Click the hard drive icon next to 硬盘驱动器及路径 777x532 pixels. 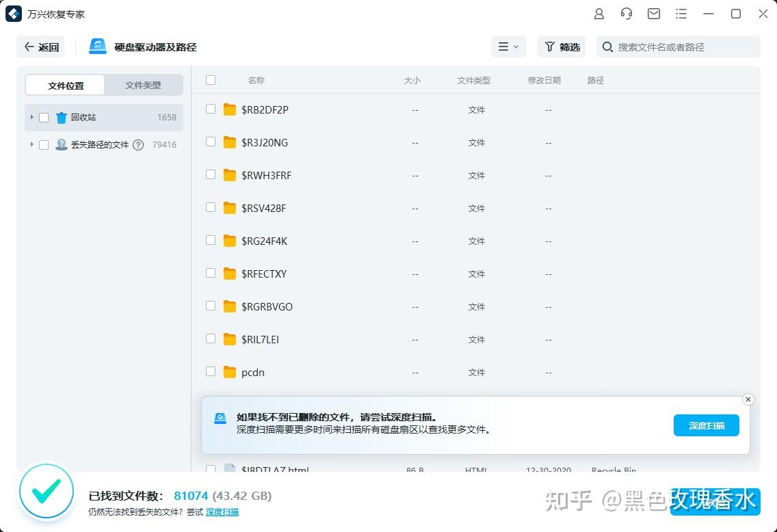pyautogui.click(x=98, y=46)
